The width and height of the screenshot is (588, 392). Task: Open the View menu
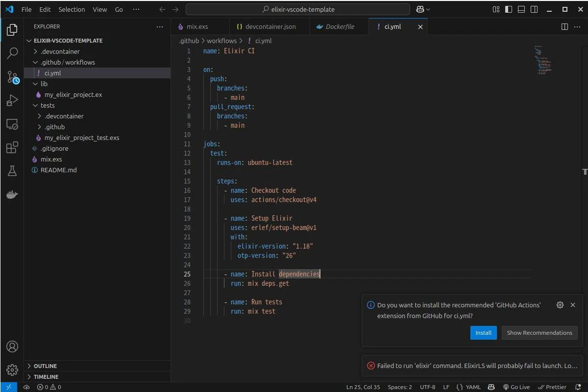100,9
